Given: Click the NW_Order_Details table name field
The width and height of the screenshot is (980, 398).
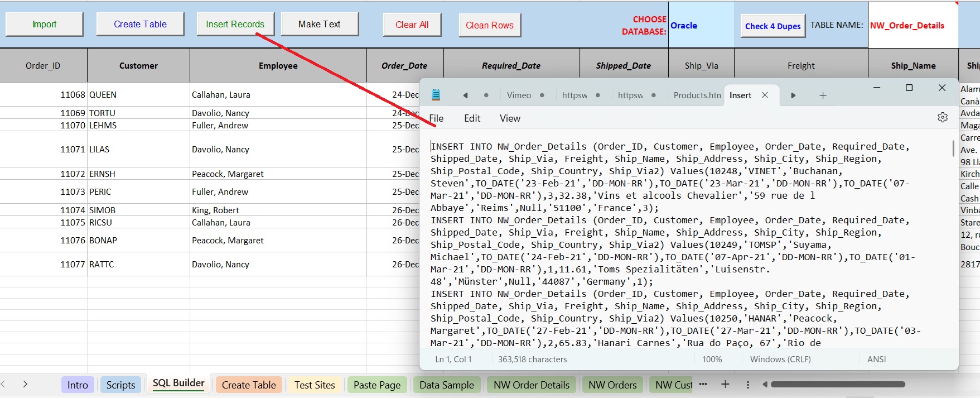Looking at the screenshot, I should click(x=913, y=25).
